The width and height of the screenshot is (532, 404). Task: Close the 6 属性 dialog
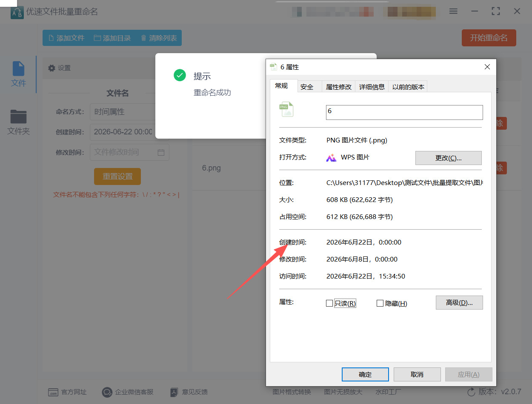[487, 67]
